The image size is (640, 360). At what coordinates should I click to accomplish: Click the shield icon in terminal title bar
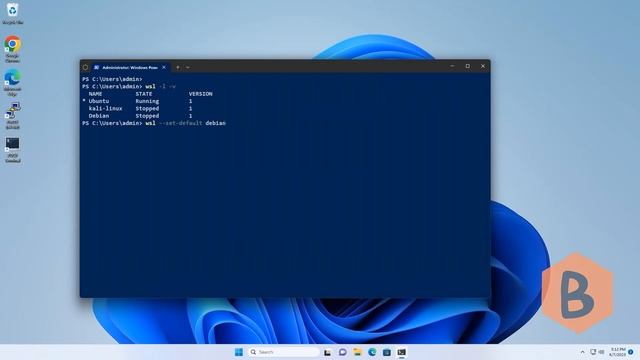pyautogui.click(x=85, y=67)
